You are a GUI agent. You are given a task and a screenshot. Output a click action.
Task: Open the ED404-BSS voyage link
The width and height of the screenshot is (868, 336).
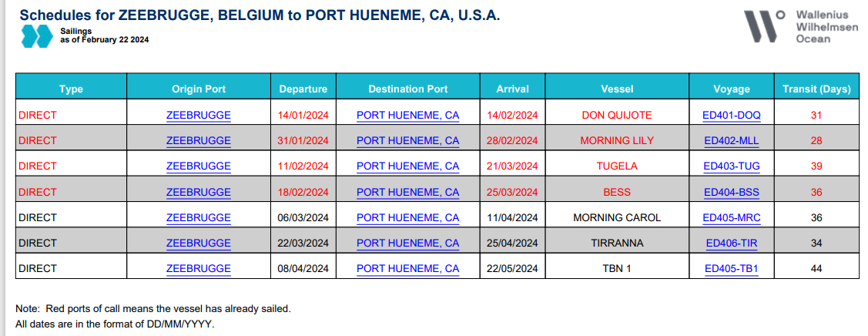[x=731, y=192]
